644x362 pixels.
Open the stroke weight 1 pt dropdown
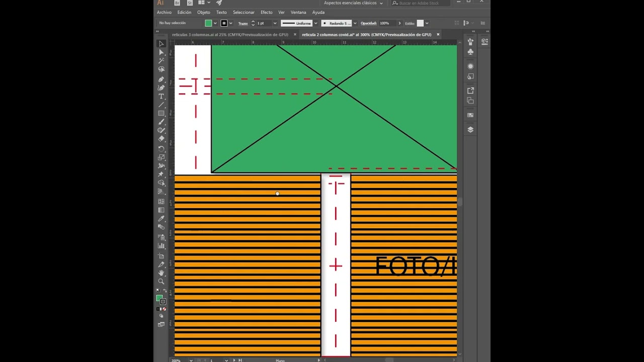pyautogui.click(x=275, y=23)
